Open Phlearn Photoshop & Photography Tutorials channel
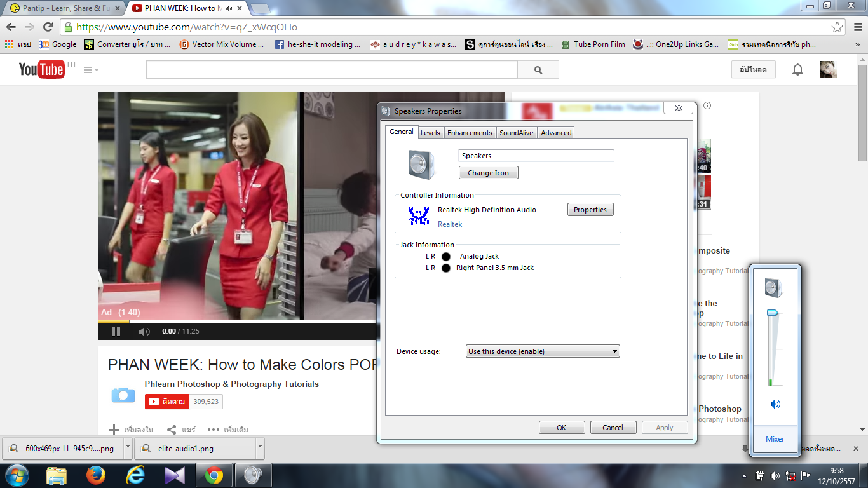 coord(232,384)
